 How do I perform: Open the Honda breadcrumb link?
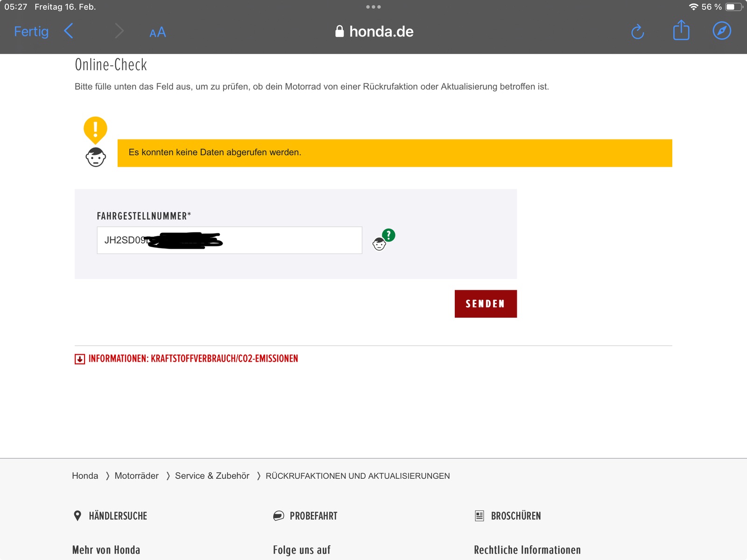coord(85,476)
